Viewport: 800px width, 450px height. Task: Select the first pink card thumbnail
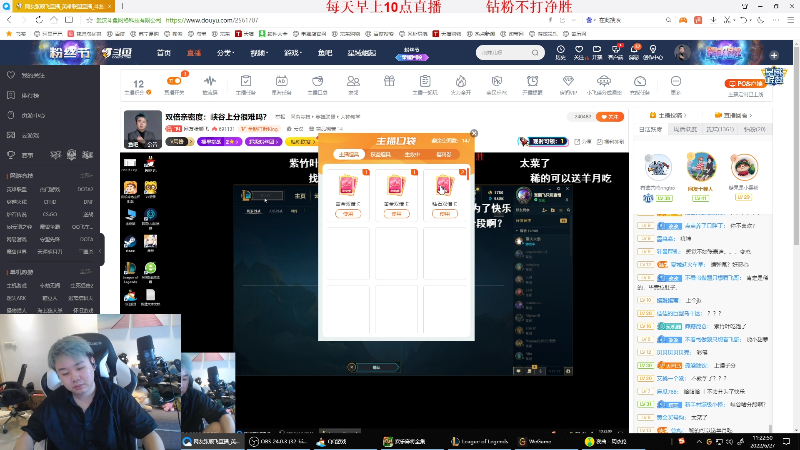point(347,185)
